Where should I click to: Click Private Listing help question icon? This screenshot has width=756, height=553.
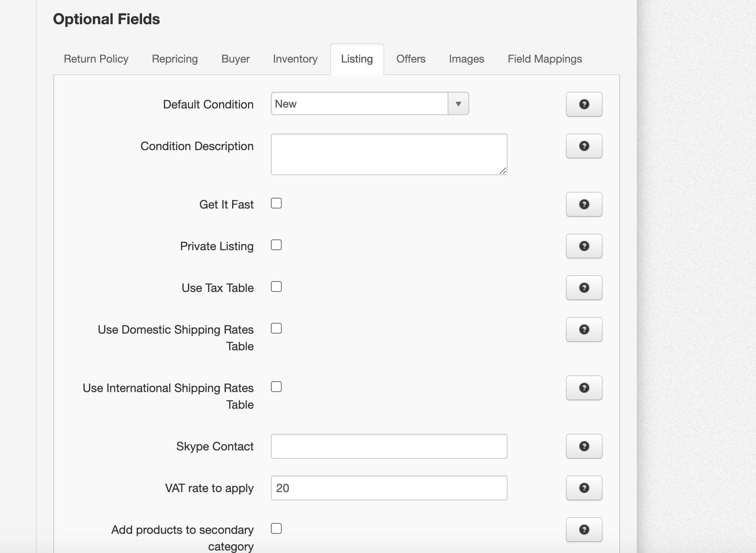tap(584, 246)
